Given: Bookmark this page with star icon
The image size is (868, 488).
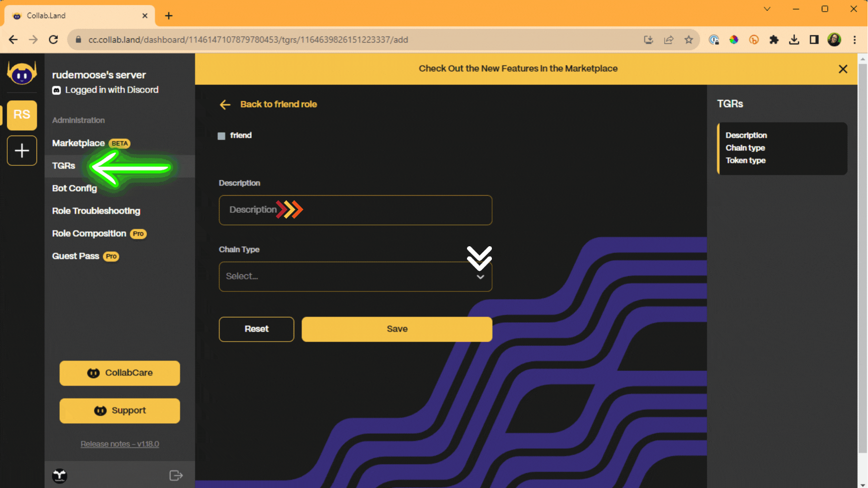Looking at the screenshot, I should coord(689,40).
